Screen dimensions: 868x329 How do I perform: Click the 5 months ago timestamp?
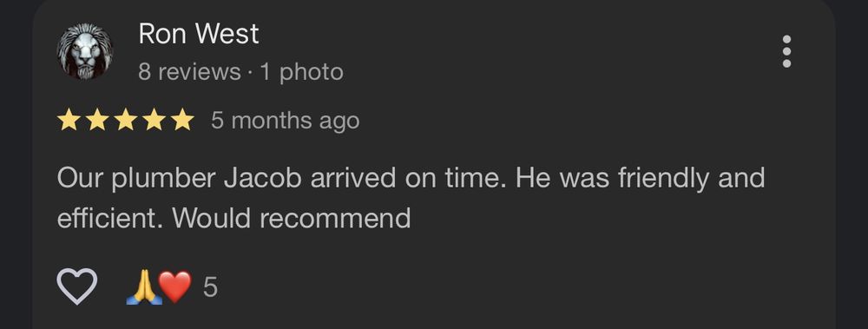(285, 121)
